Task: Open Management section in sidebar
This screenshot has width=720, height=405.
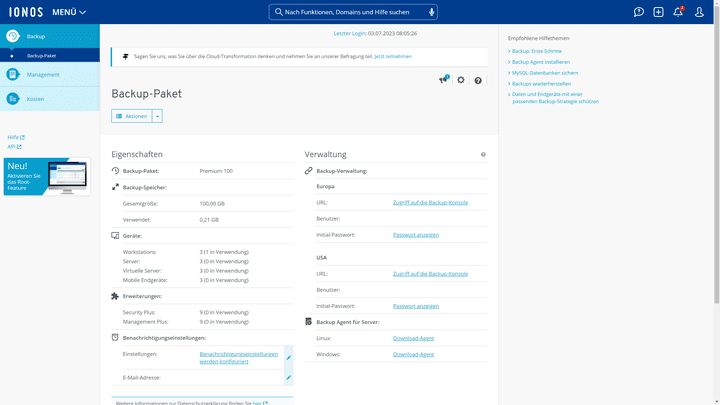Action: pyautogui.click(x=43, y=74)
